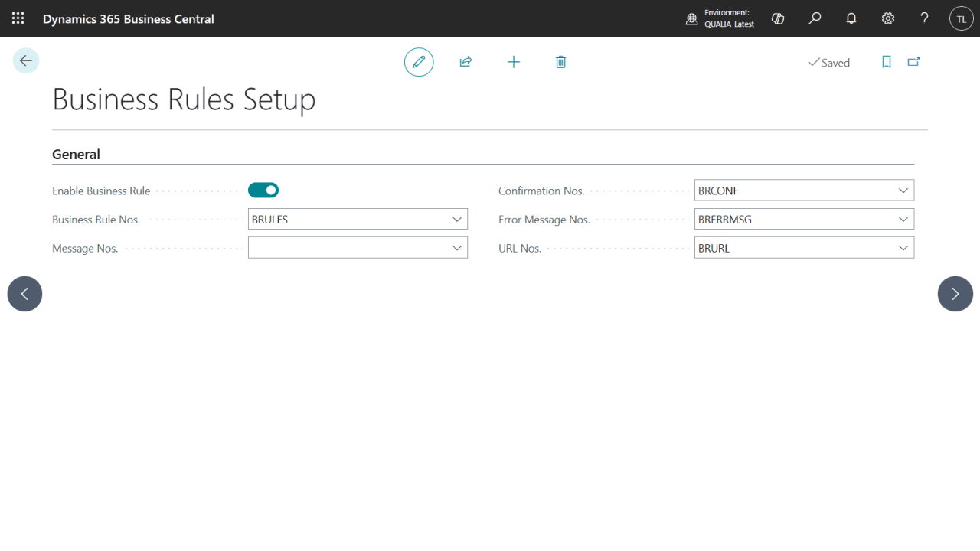Expand the Business Rule Nos. dropdown
The width and height of the screenshot is (980, 551).
(457, 219)
